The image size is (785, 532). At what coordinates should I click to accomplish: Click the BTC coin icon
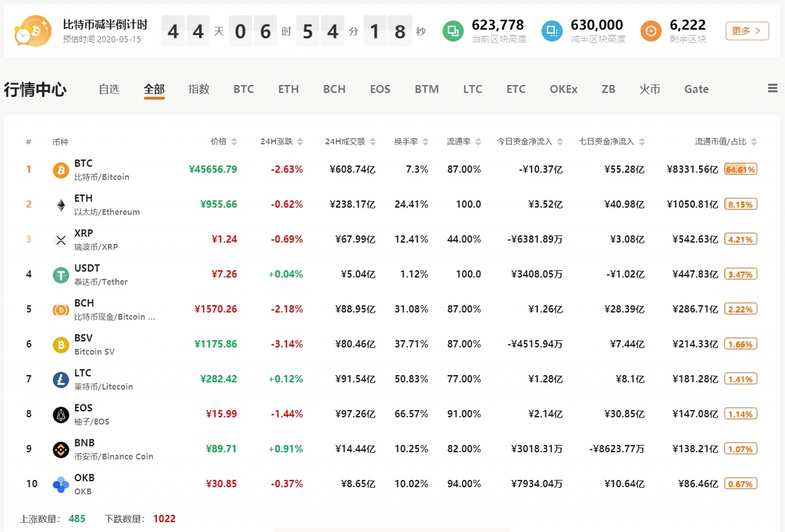click(x=61, y=170)
